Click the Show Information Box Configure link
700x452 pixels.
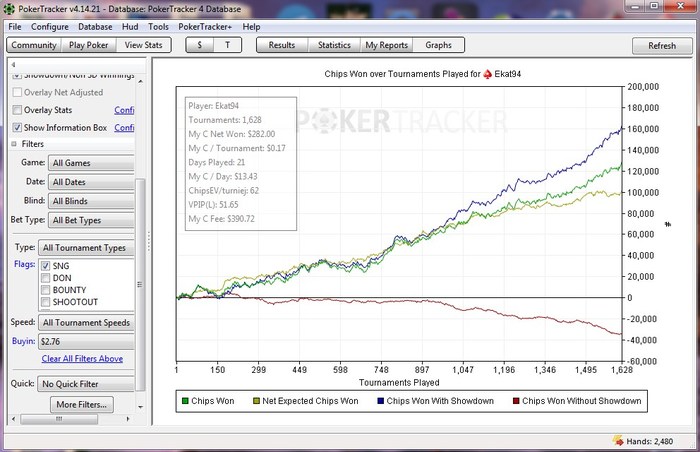point(124,128)
